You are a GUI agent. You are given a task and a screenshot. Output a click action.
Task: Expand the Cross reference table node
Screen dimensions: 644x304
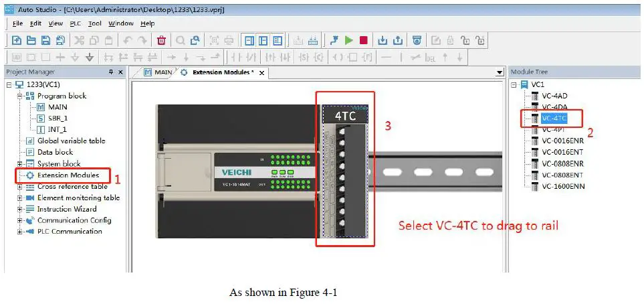click(19, 186)
